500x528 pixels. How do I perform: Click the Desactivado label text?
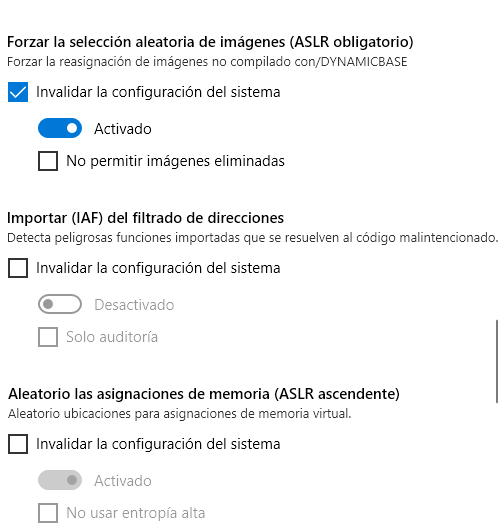134,305
